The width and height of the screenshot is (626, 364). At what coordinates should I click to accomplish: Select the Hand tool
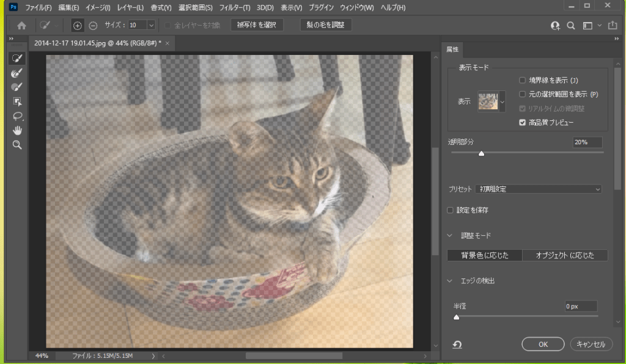click(x=17, y=130)
